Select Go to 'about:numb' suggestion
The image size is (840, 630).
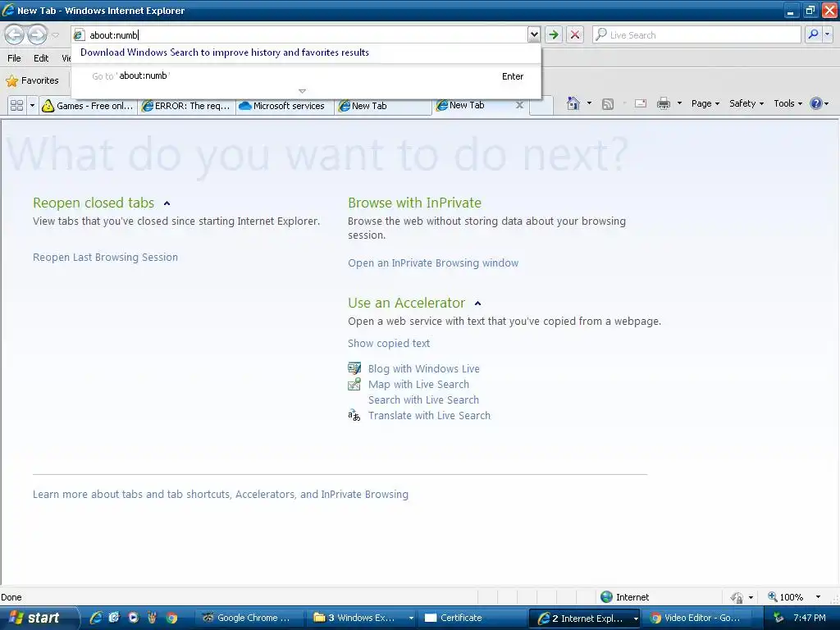(306, 76)
